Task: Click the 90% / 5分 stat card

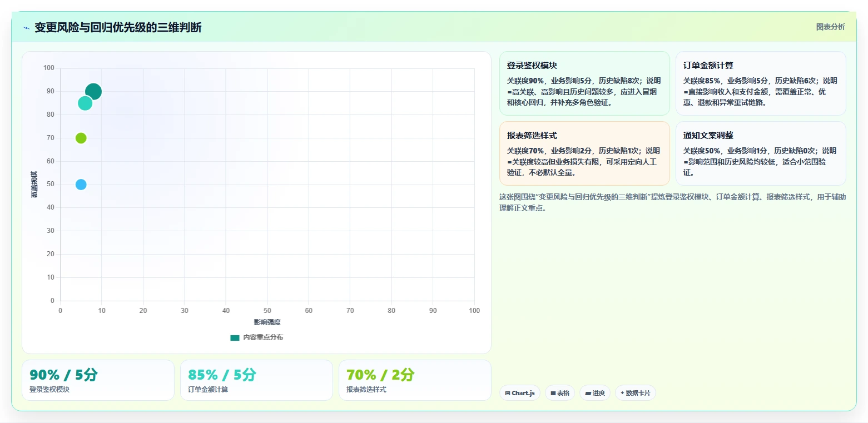Action: coord(98,380)
